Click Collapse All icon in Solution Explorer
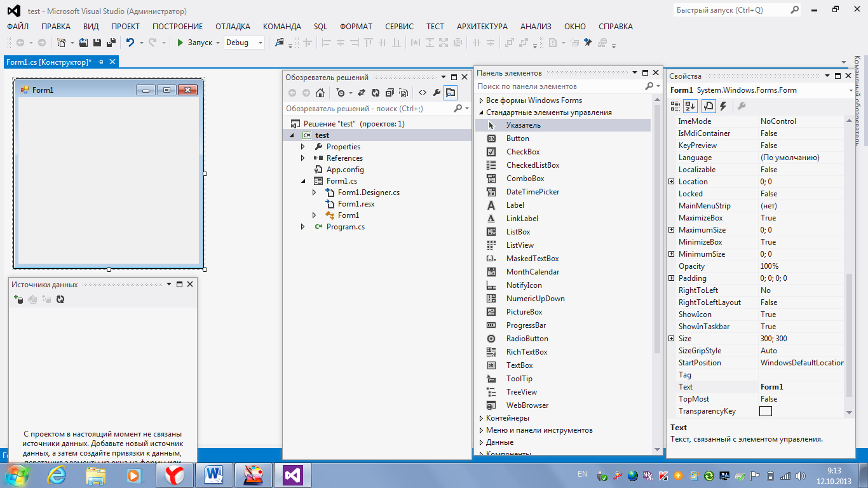 click(389, 93)
